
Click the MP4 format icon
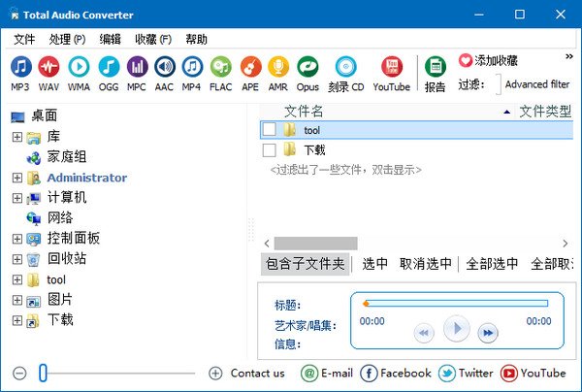pos(192,67)
